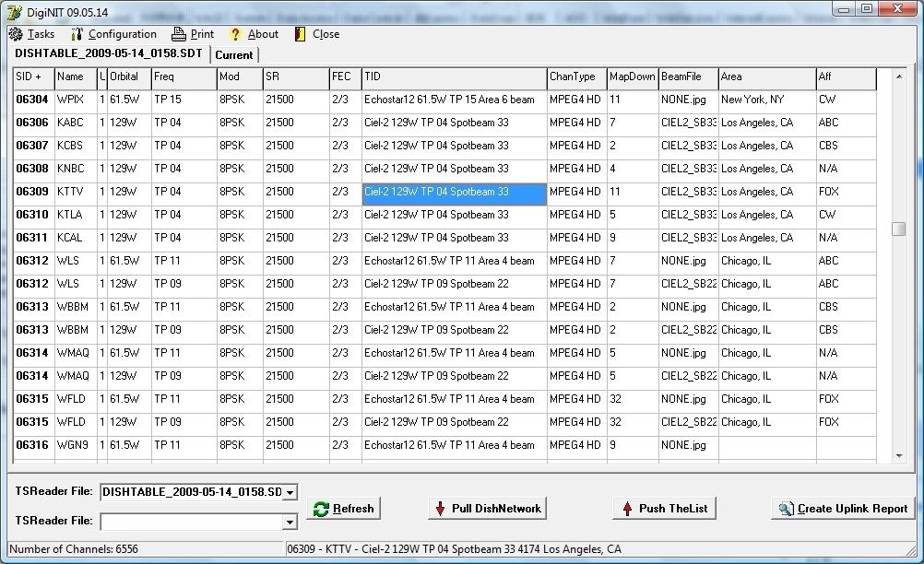Click the Close door icon
The height and width of the screenshot is (564, 924).
(300, 34)
